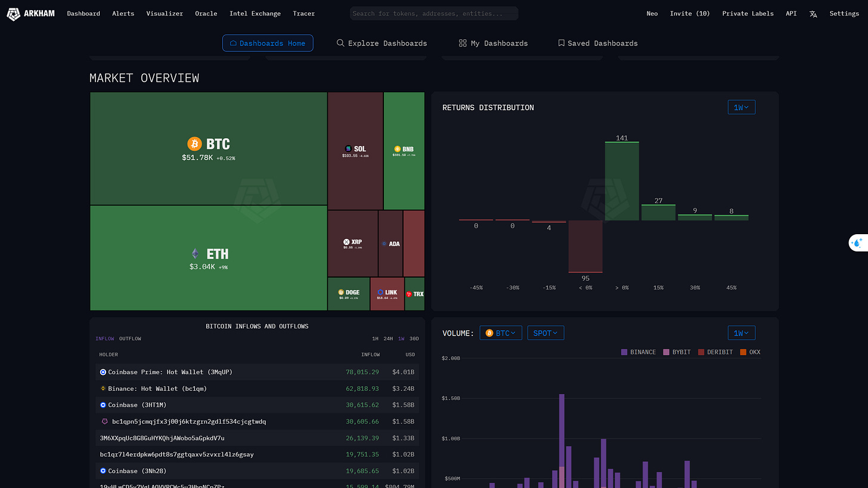This screenshot has height=488, width=868.
Task: Click the TRX coin icon
Action: [409, 294]
